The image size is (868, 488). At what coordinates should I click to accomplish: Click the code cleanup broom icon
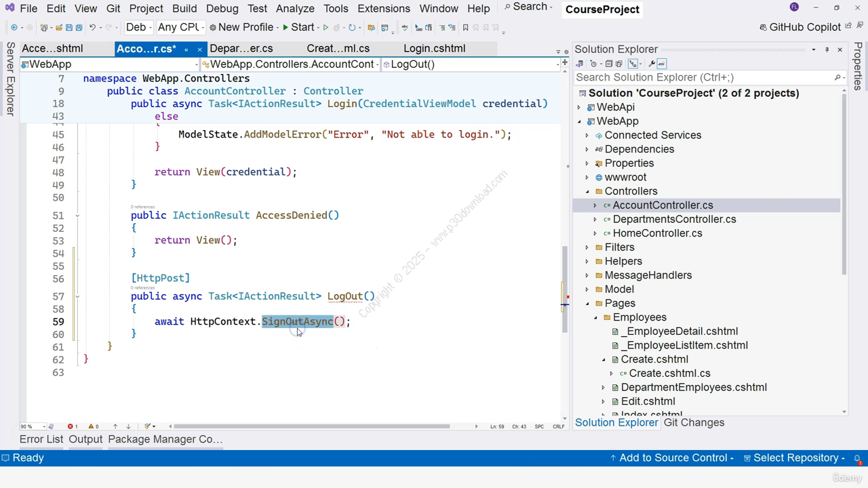[x=147, y=426]
